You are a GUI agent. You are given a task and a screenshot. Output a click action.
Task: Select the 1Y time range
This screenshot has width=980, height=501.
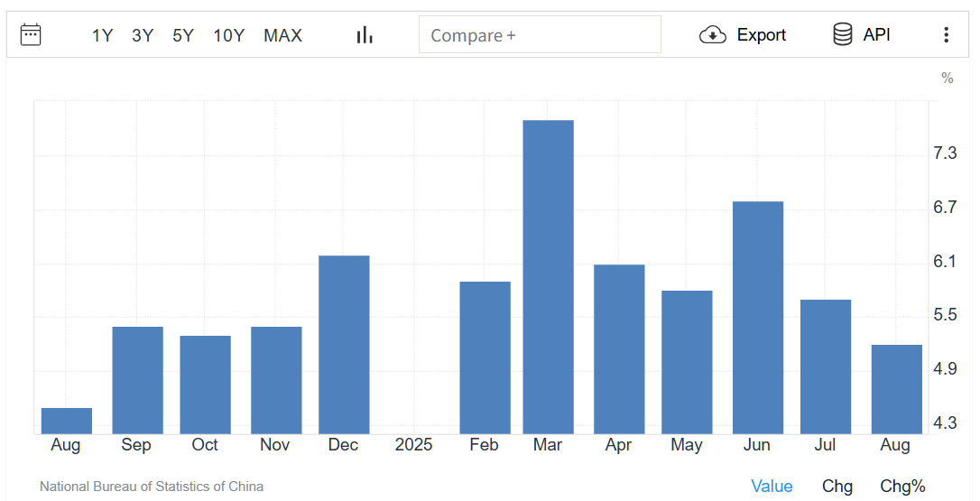tap(103, 35)
